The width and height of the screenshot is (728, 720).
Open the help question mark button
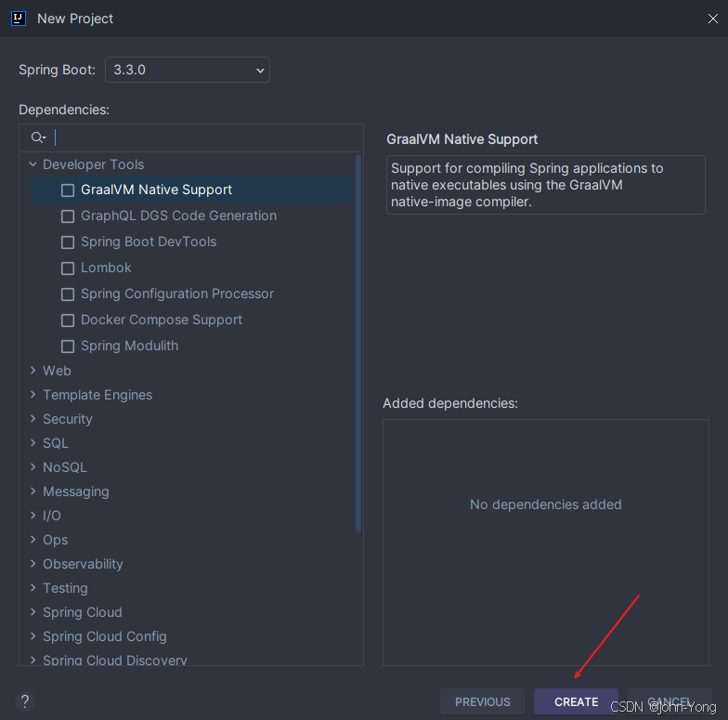point(25,701)
